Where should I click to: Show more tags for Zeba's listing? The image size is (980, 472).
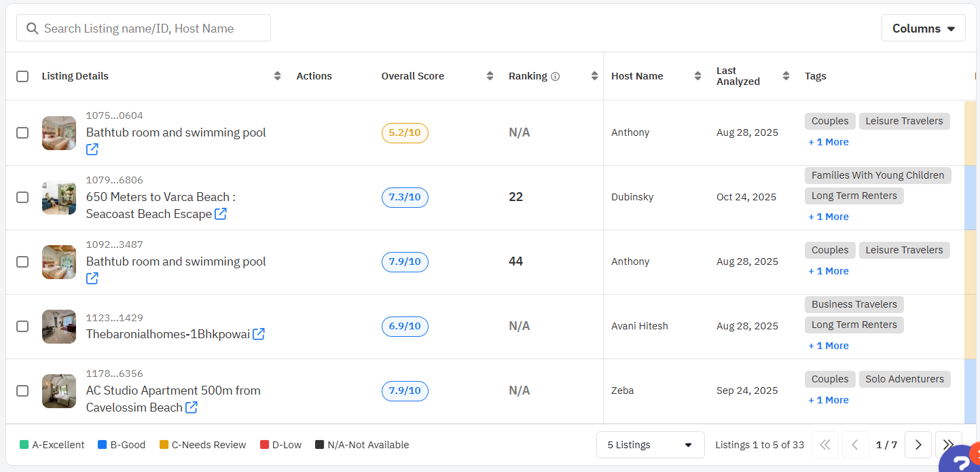click(829, 400)
